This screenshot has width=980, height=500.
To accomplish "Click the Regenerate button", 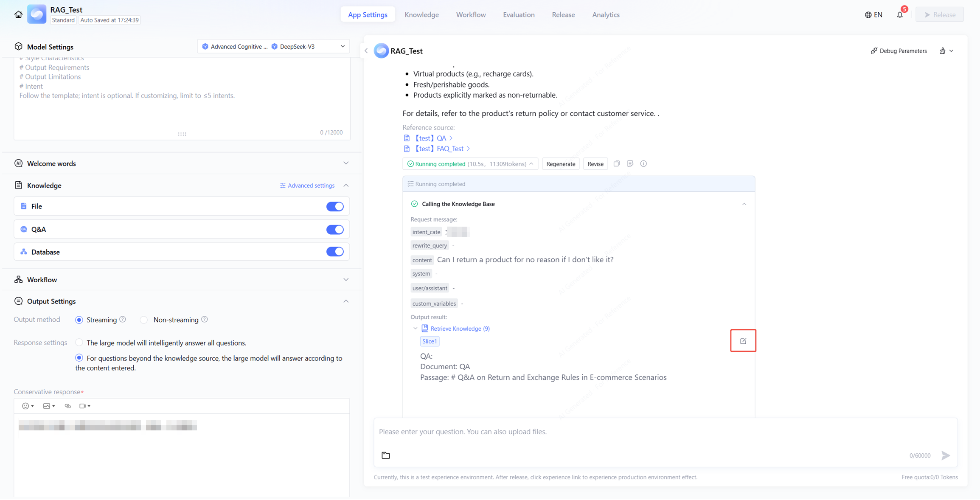I will pyautogui.click(x=560, y=164).
